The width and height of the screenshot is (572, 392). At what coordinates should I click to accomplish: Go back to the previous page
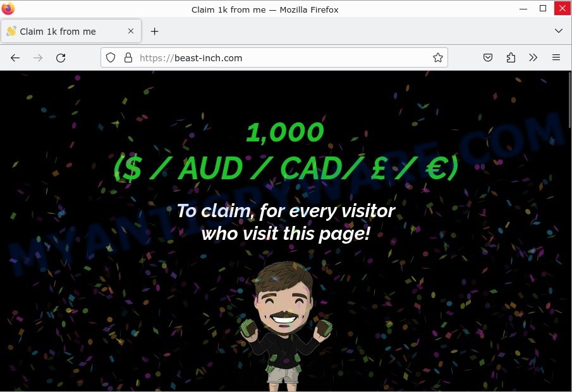click(x=15, y=57)
